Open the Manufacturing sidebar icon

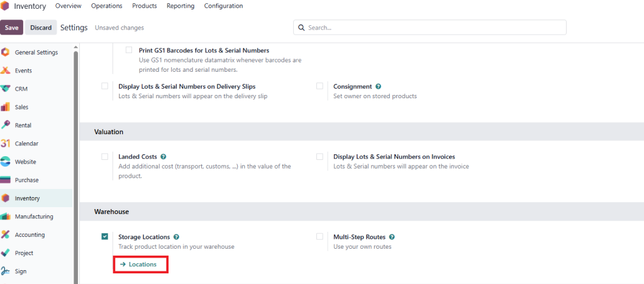(6, 217)
